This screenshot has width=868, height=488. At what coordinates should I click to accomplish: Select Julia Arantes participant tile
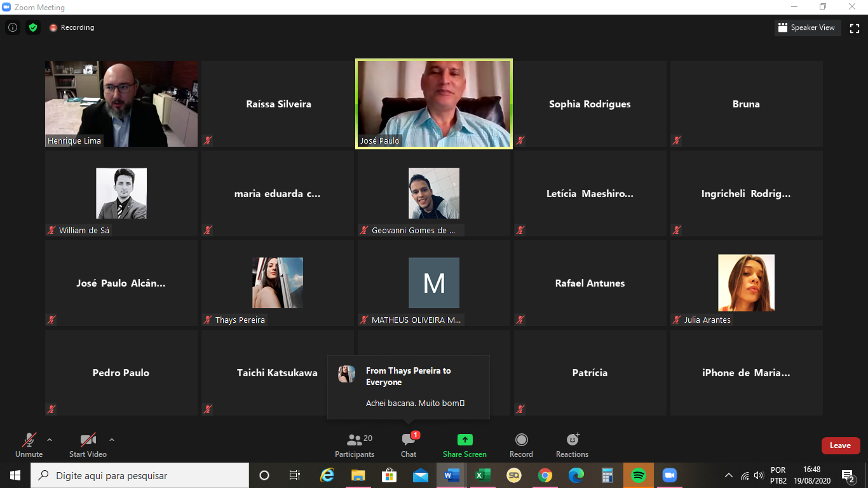(x=746, y=283)
